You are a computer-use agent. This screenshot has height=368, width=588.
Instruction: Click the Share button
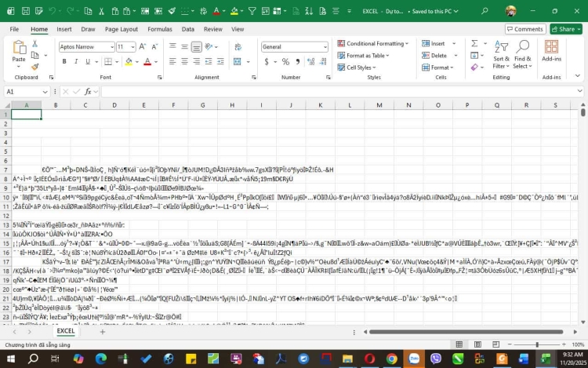(x=566, y=29)
